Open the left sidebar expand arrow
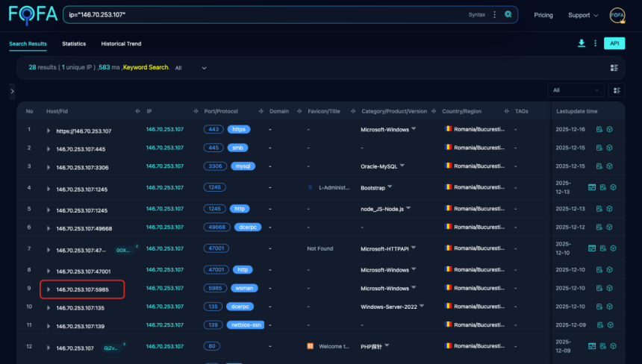 click(x=12, y=91)
